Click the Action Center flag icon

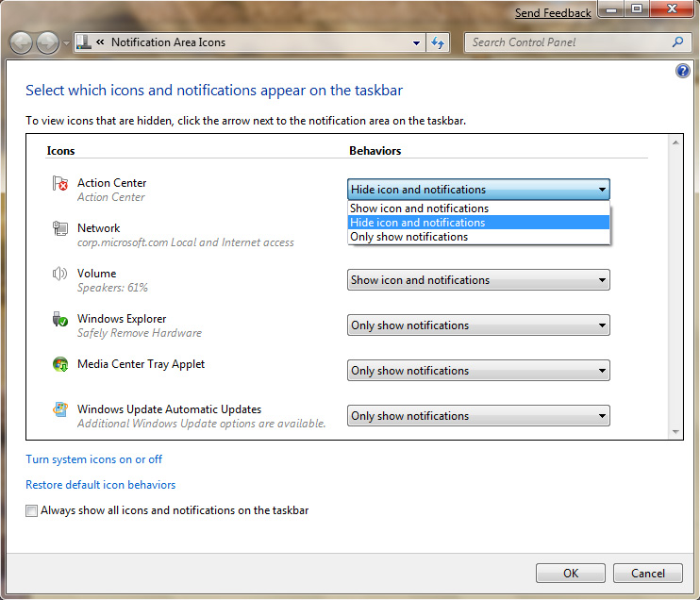tap(60, 183)
